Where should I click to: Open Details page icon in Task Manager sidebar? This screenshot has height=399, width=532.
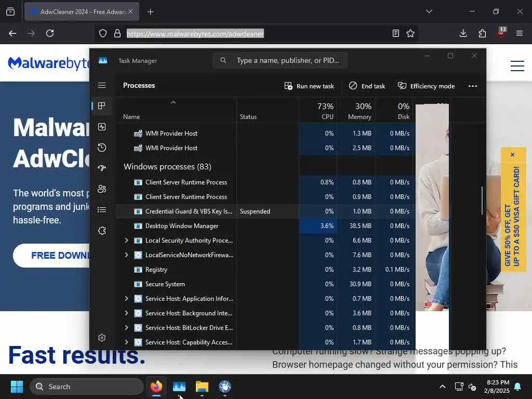click(x=102, y=210)
